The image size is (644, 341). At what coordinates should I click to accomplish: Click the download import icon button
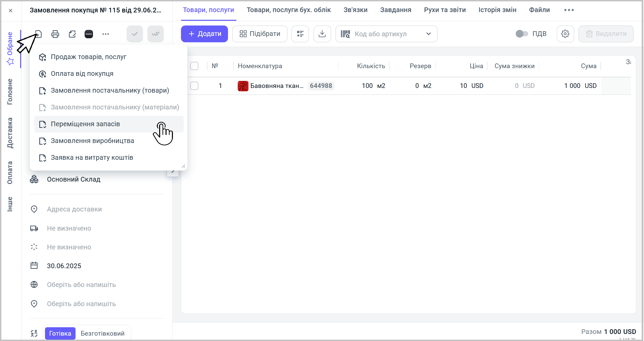(x=322, y=34)
